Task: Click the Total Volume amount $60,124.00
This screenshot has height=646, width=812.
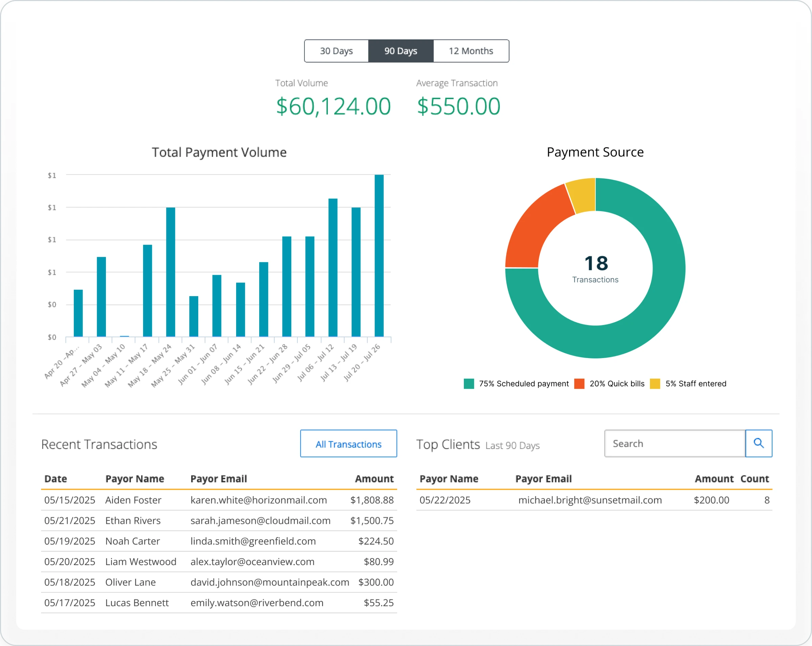Action: (x=333, y=106)
